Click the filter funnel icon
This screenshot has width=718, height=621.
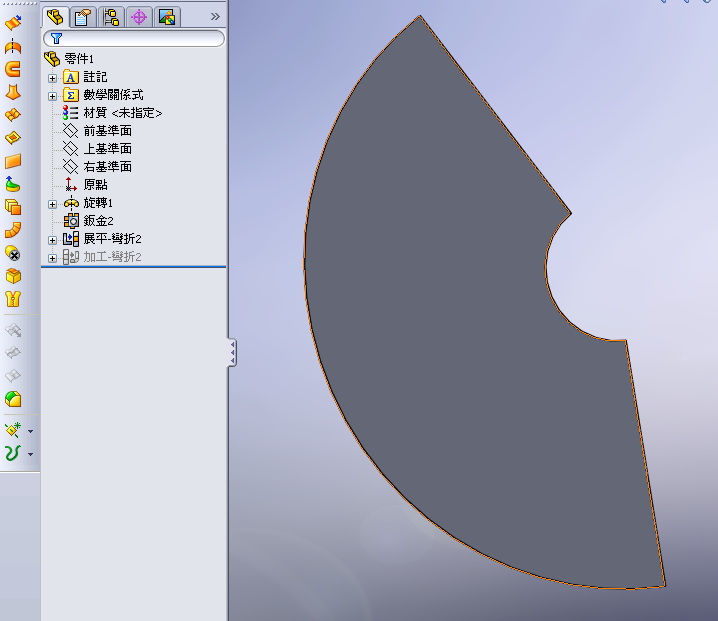coord(56,38)
